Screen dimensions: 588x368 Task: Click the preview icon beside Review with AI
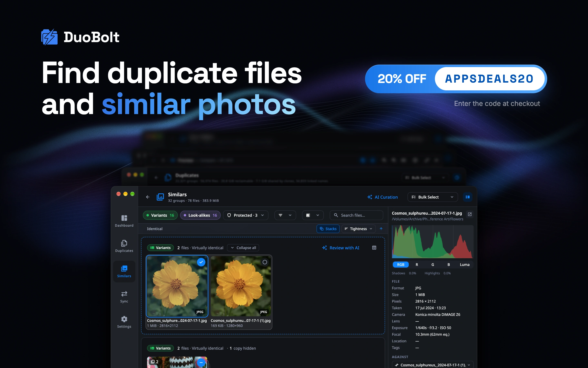[x=374, y=248]
